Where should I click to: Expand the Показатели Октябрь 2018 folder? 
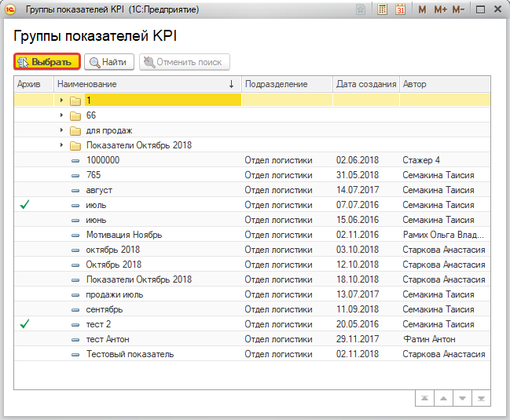tap(61, 145)
